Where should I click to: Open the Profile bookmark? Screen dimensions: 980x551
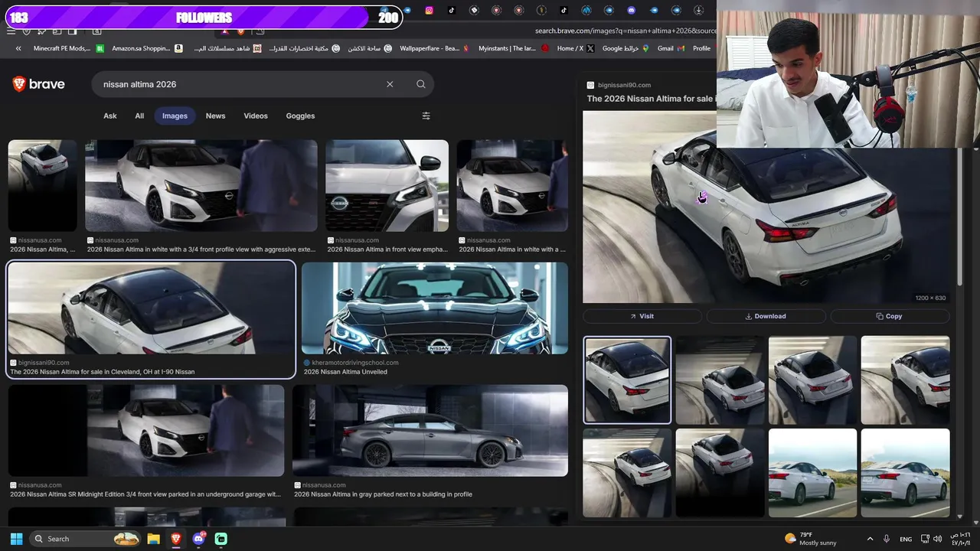702,48
